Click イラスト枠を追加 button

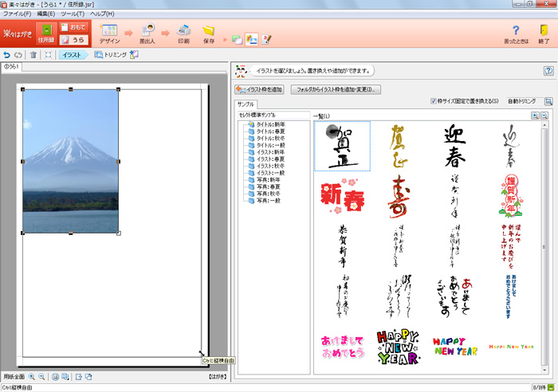(260, 89)
